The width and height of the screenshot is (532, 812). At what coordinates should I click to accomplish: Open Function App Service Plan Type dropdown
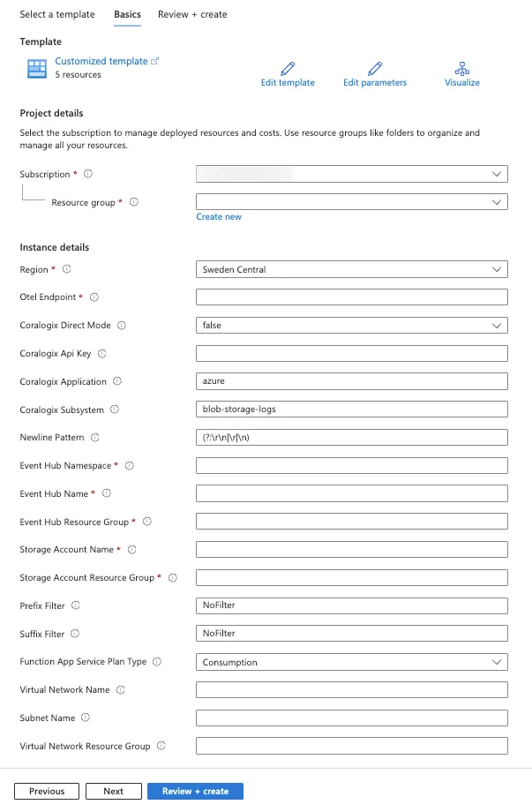352,662
